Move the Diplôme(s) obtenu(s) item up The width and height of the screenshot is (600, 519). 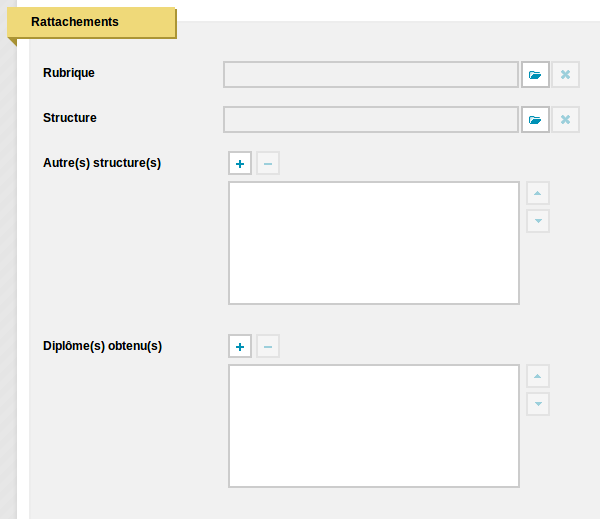tap(538, 376)
